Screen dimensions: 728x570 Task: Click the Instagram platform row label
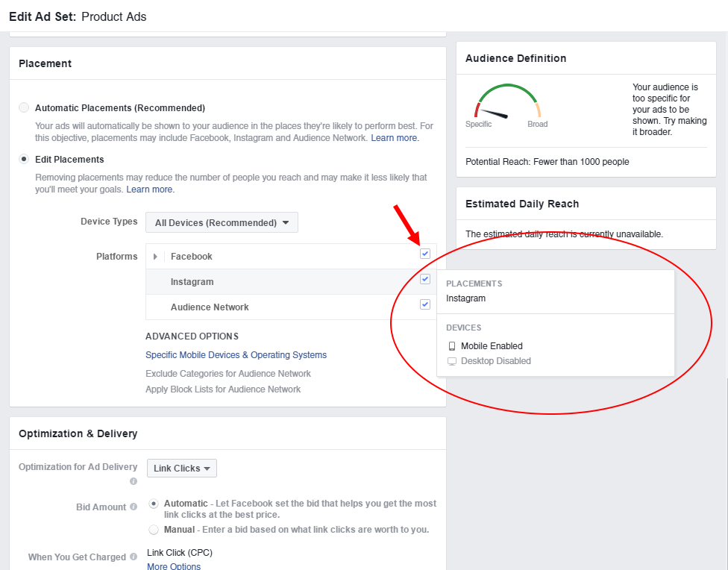(x=192, y=282)
